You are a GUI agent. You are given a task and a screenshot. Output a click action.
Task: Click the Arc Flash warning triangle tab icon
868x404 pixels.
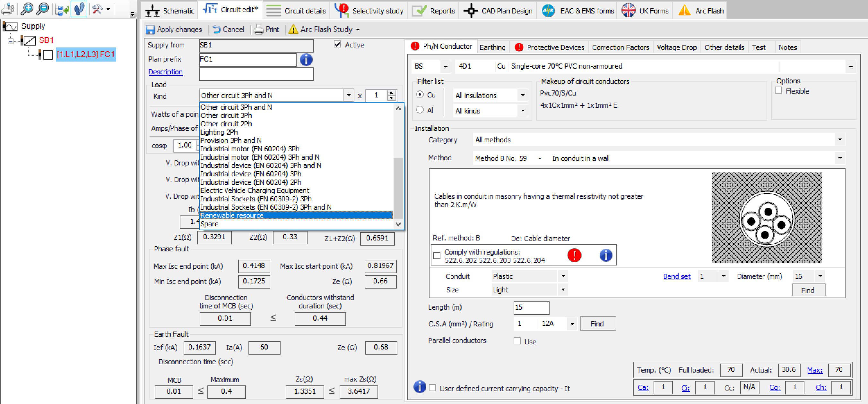click(x=684, y=11)
